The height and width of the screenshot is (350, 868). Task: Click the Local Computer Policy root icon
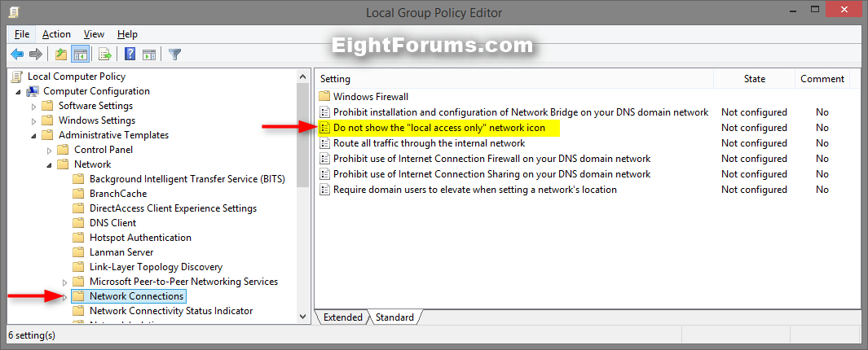pyautogui.click(x=16, y=77)
